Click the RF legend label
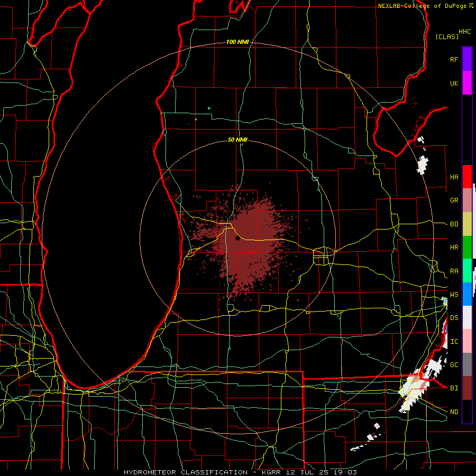The image size is (476, 476). (454, 59)
